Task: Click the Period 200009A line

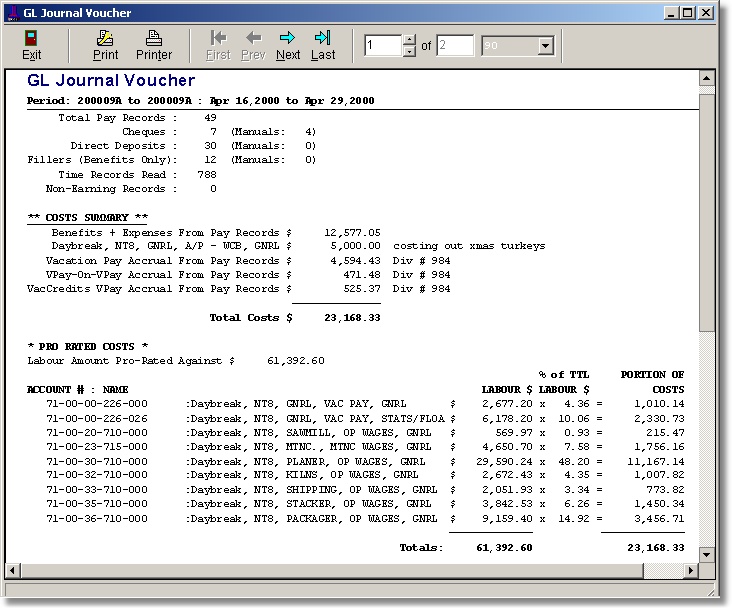Action: click(200, 101)
